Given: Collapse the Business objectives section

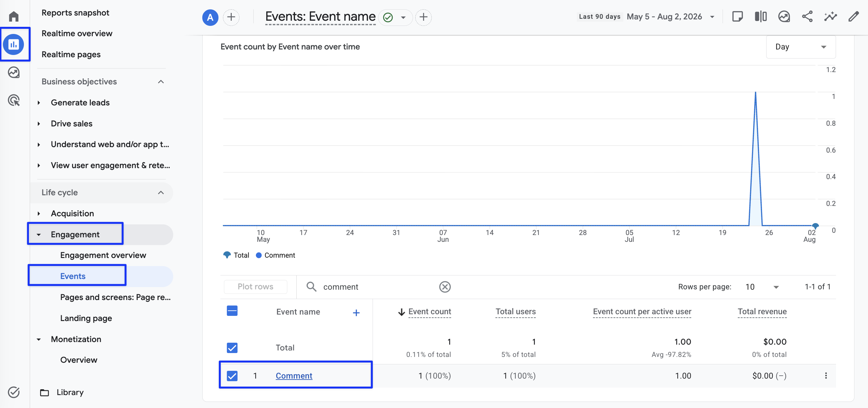Looking at the screenshot, I should [x=161, y=81].
